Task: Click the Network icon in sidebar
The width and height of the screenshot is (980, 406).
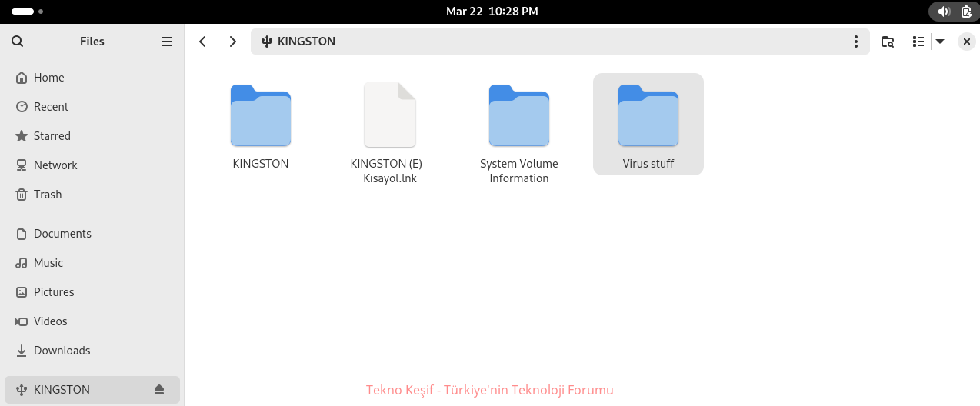Action: [22, 165]
